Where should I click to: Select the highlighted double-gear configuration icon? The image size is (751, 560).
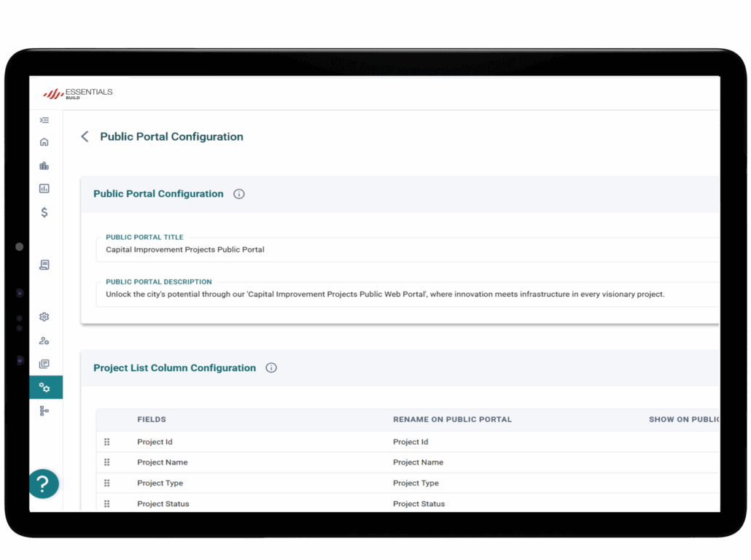pyautogui.click(x=45, y=387)
